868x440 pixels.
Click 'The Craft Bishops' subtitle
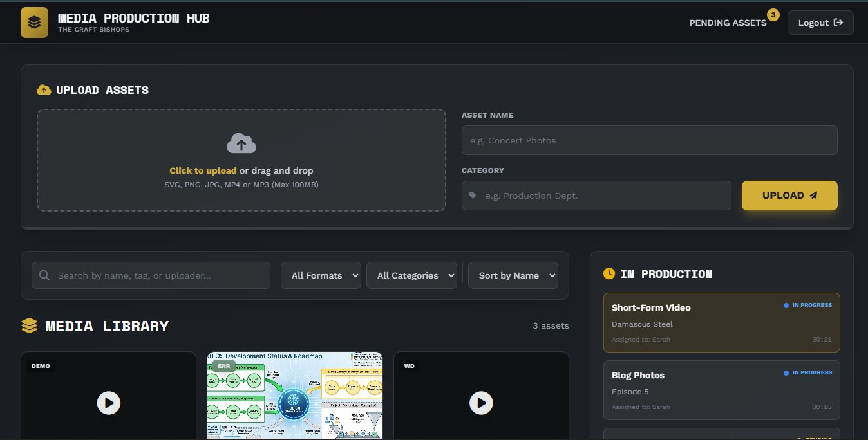coord(94,30)
